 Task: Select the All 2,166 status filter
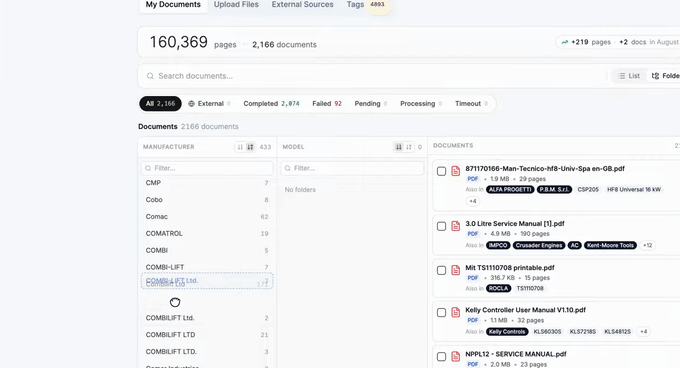[x=160, y=104]
